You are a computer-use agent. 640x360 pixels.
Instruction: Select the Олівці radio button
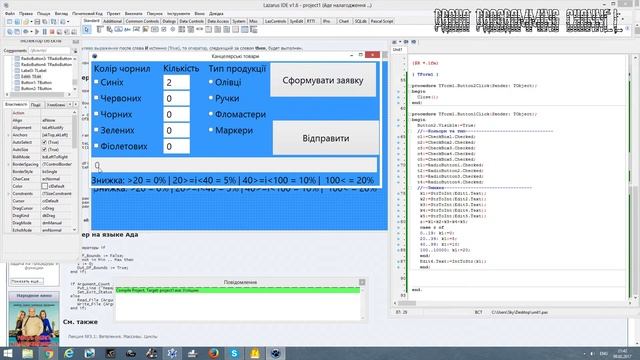(211, 82)
